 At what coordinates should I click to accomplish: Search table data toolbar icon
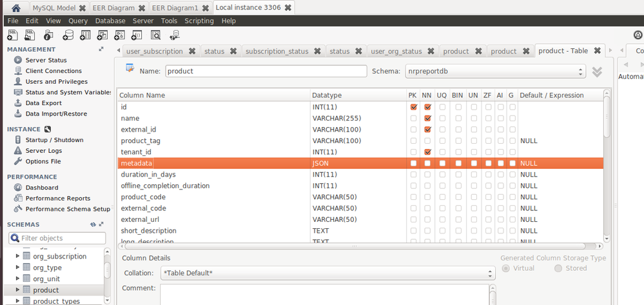(155, 35)
